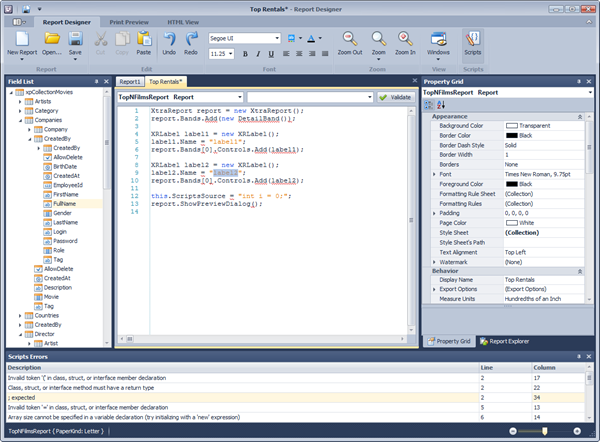Click the Zoom In magnifier
The height and width of the screenshot is (442, 600).
click(x=405, y=39)
